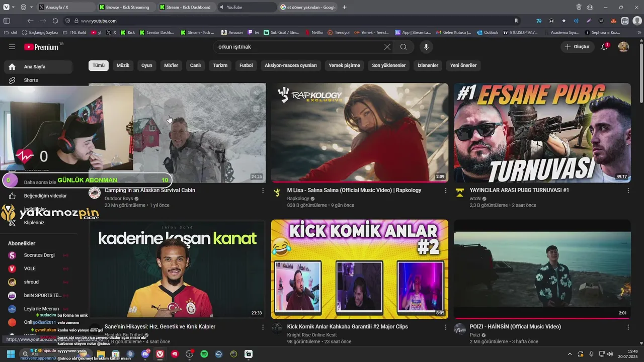Open EFSANE PUBG TURNUVASI thumbnail
644x362 pixels.
click(x=542, y=133)
